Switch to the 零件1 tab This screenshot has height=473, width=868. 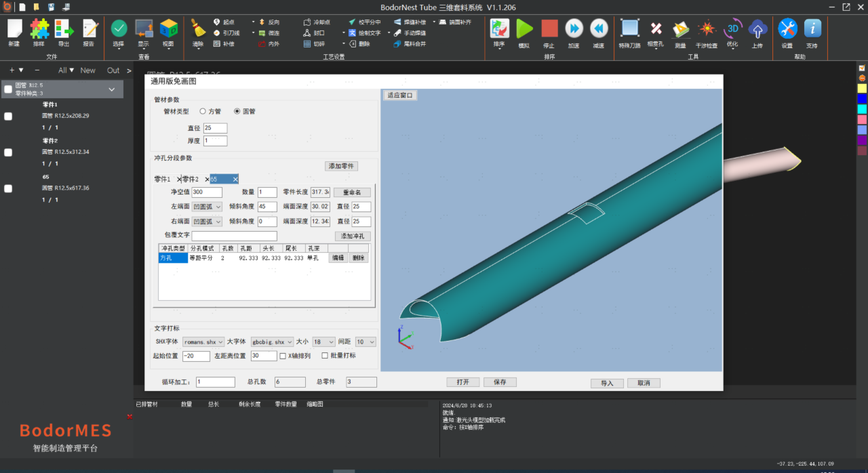[x=163, y=179]
